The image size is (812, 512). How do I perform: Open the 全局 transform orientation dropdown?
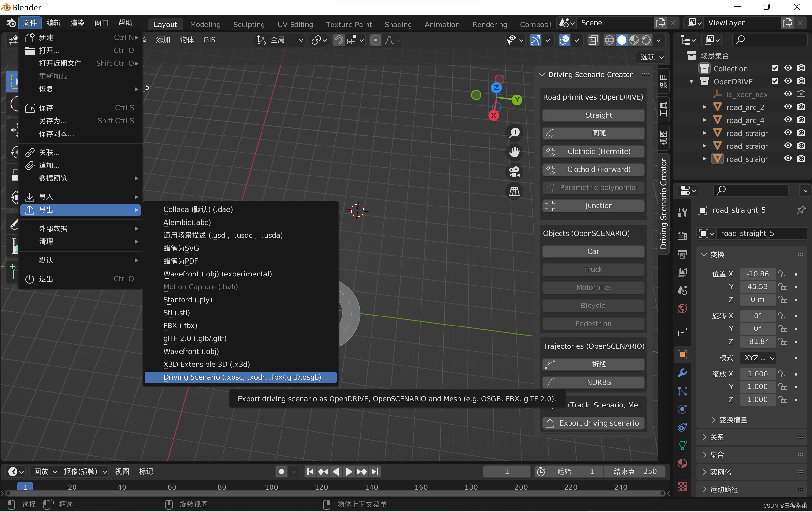[x=280, y=40]
